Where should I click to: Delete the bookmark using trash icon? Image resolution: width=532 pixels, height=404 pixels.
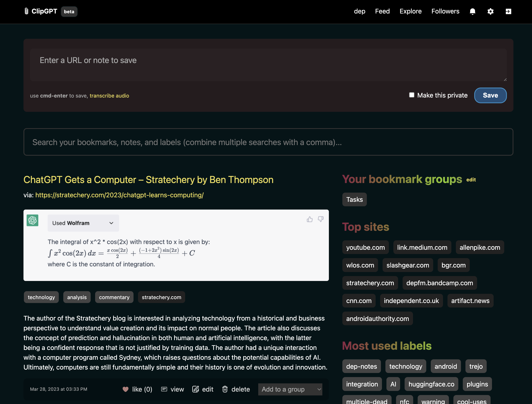225,389
